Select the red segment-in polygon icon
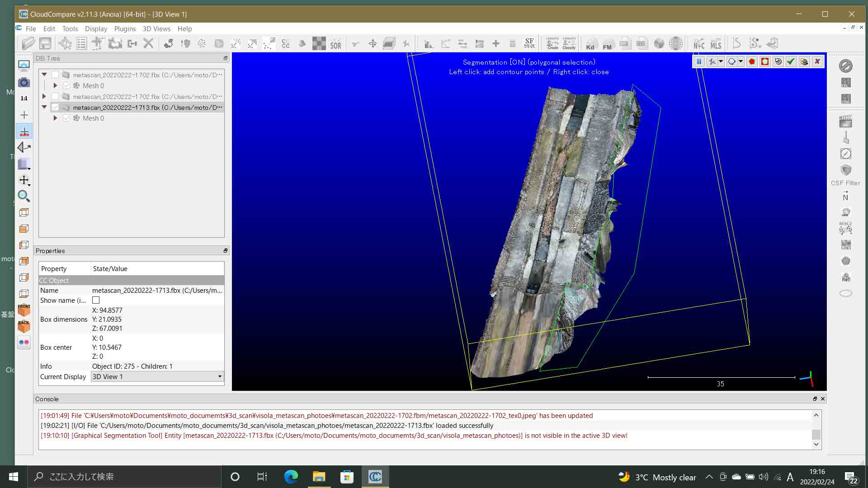The width and height of the screenshot is (868, 488). (751, 61)
